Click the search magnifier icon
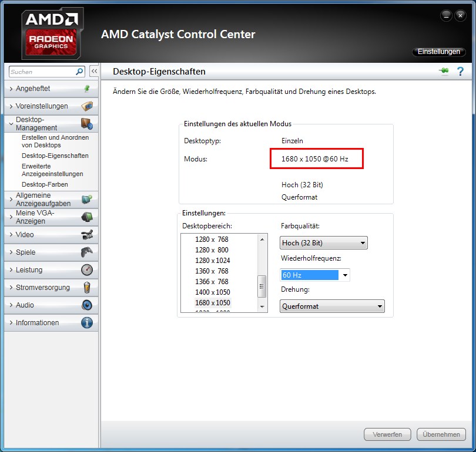Image resolution: width=476 pixels, height=452 pixels. tap(79, 72)
